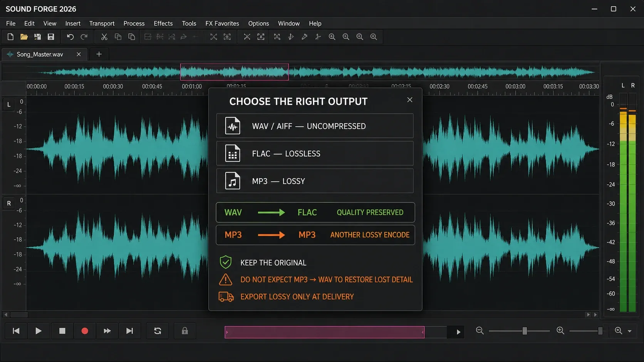Close the Song_Master.wav tab

[x=79, y=54]
